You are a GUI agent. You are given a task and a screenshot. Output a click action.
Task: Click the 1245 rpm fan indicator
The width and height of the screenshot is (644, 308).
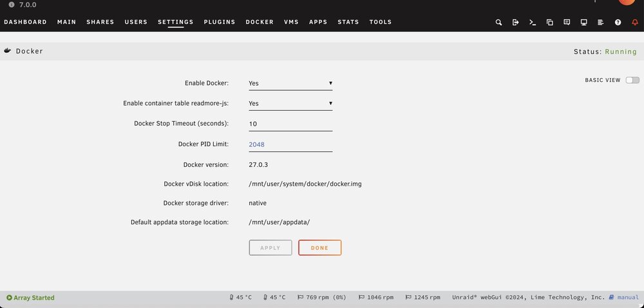coord(422,297)
